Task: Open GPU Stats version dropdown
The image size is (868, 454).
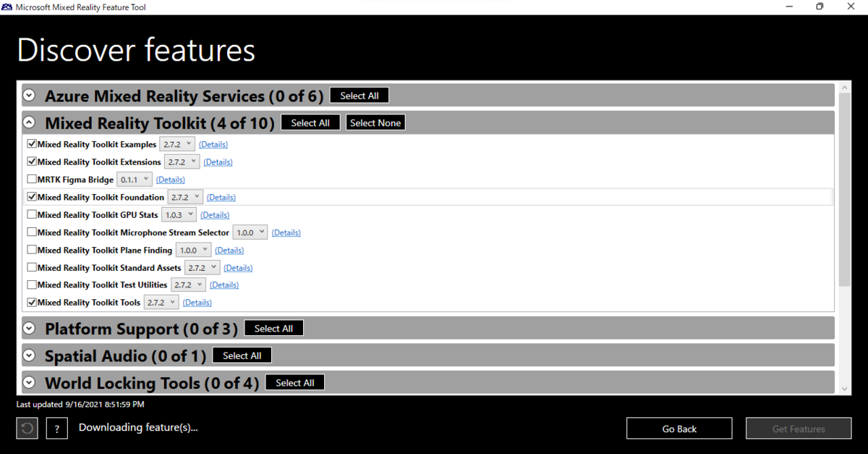Action: tap(179, 214)
